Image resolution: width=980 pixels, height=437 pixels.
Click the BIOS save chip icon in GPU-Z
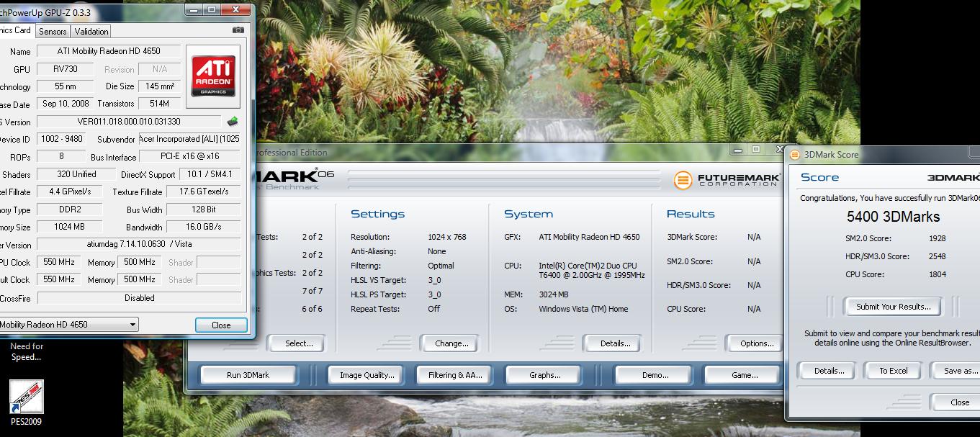point(233,122)
